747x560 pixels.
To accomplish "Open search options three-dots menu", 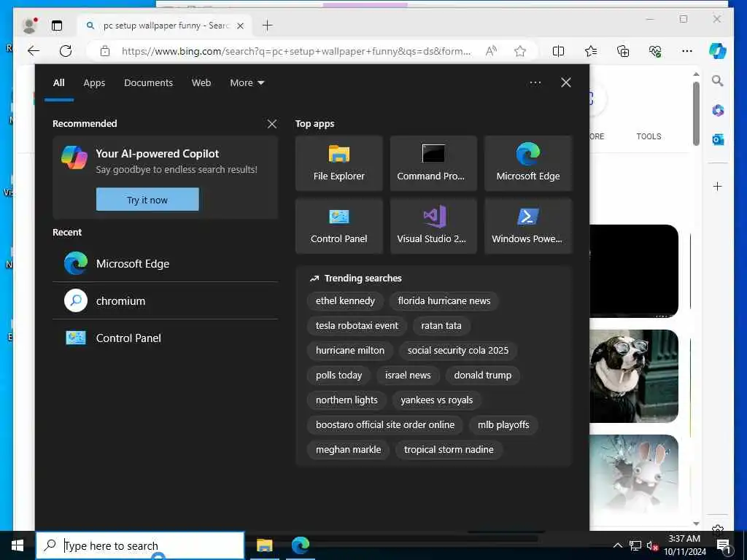I will (x=535, y=83).
